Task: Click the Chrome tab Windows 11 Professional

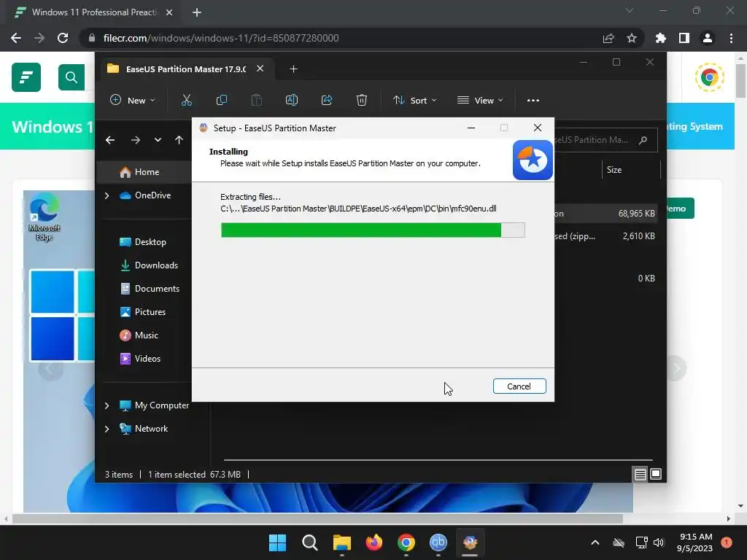Action: click(93, 12)
